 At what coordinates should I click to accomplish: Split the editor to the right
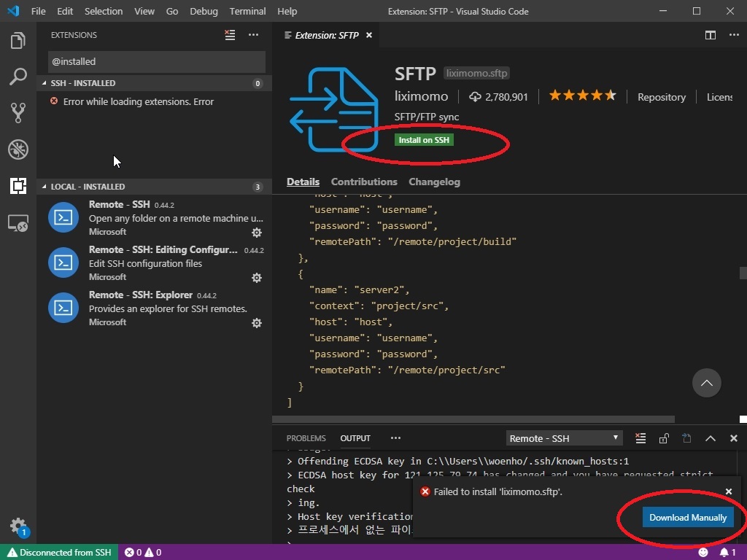click(711, 35)
